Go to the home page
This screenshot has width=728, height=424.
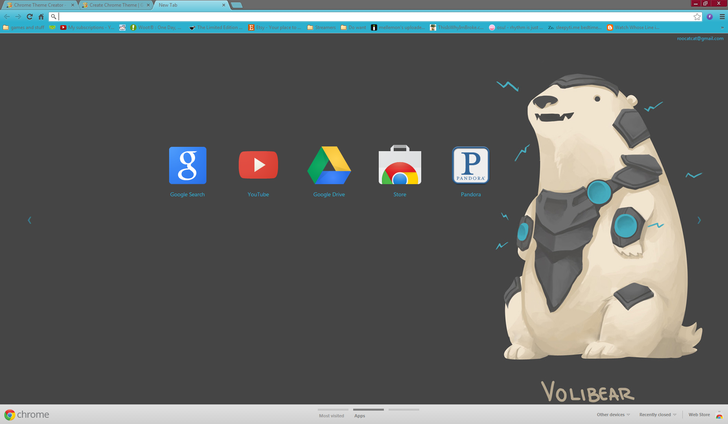click(x=41, y=17)
